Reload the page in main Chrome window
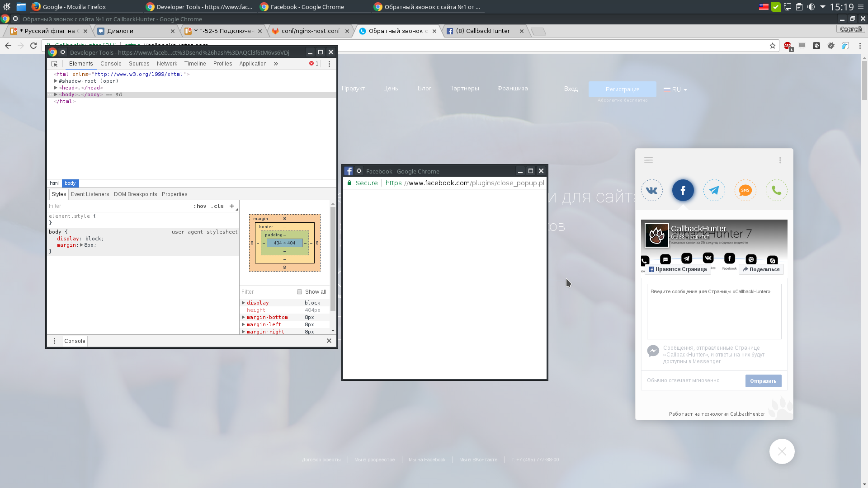The width and height of the screenshot is (868, 488). coord(33,46)
